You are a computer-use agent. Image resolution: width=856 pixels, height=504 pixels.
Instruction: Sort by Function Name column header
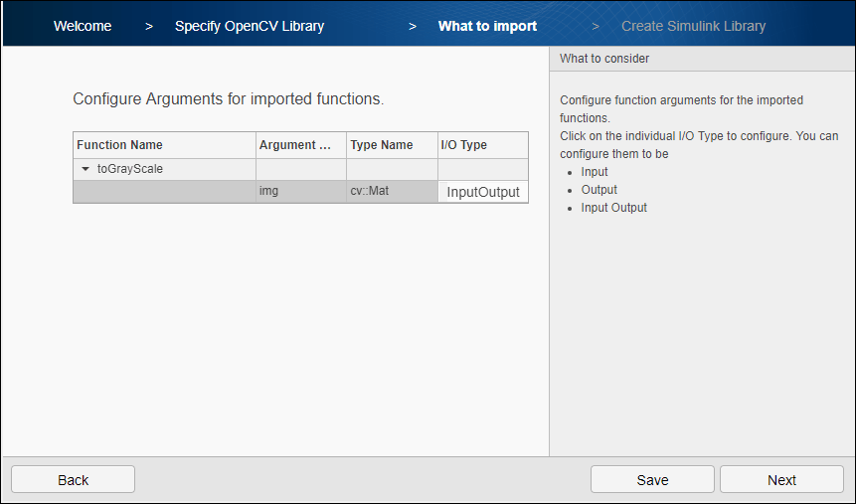[164, 145]
